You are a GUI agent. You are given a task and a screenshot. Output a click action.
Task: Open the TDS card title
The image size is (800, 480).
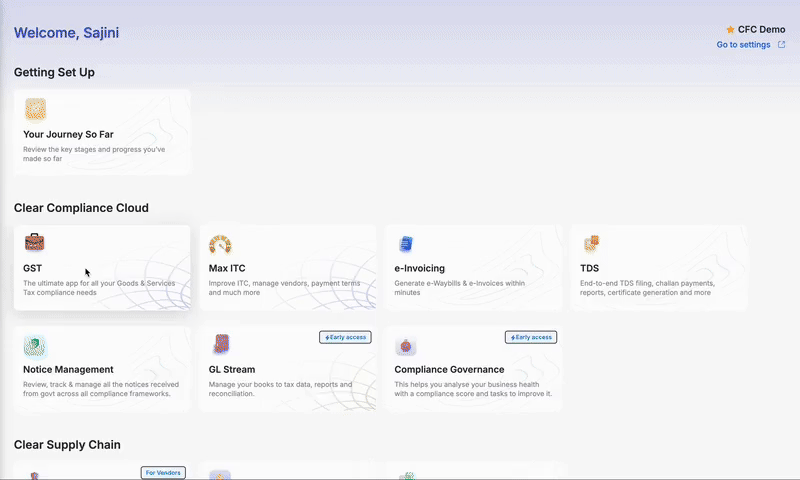(589, 268)
